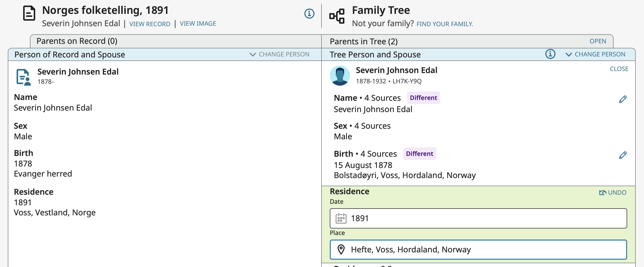Expand Change Person dropdown for Person of Record
644x267 pixels.
point(279,54)
